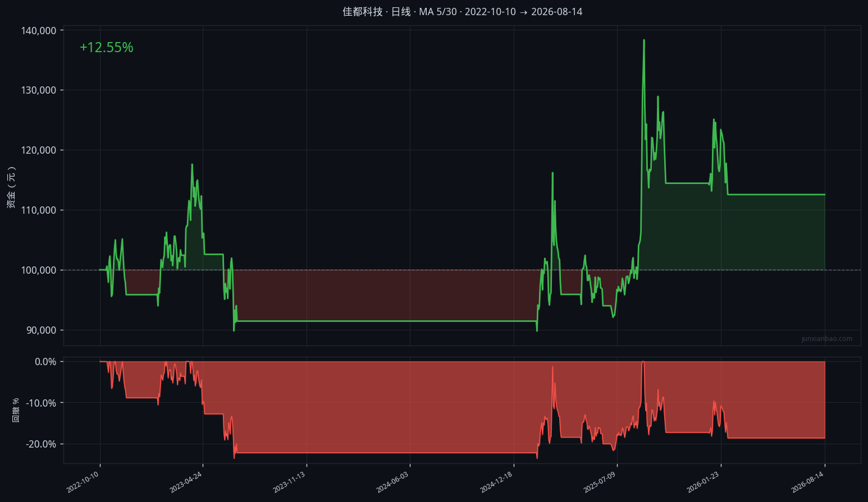The width and height of the screenshot is (868, 502).
Task: Click the 120,000 y-axis tick label
Action: pyautogui.click(x=39, y=150)
